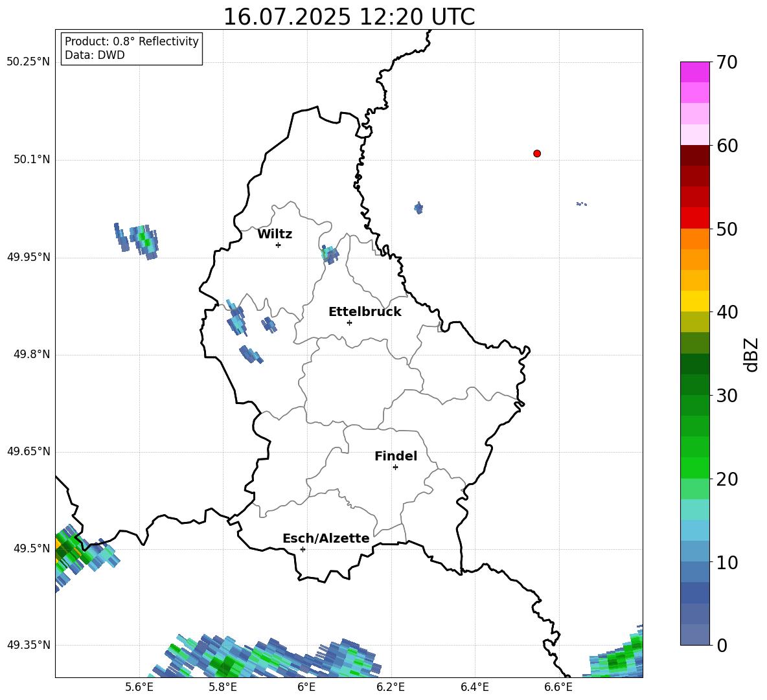Click the Wiltz city label

point(275,234)
